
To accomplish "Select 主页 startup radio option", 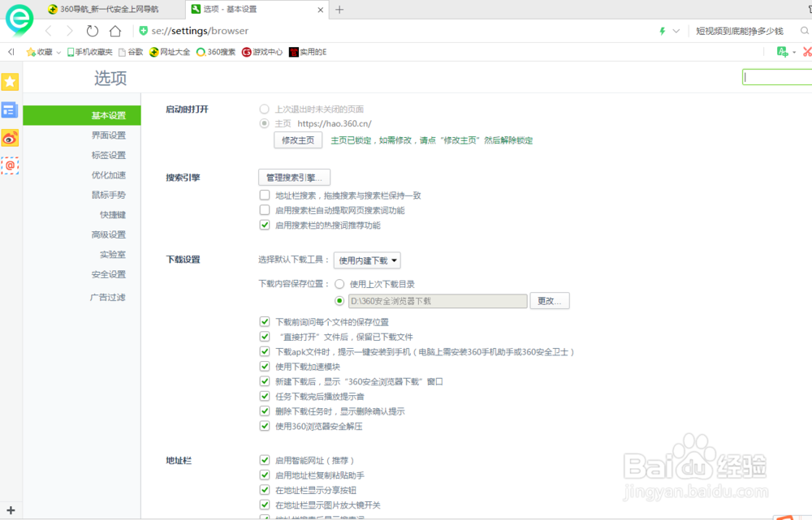I will click(264, 123).
